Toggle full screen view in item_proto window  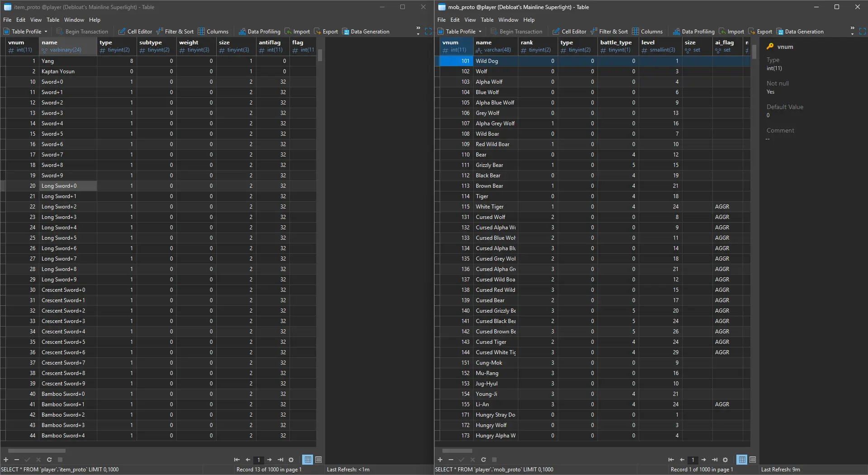[428, 32]
